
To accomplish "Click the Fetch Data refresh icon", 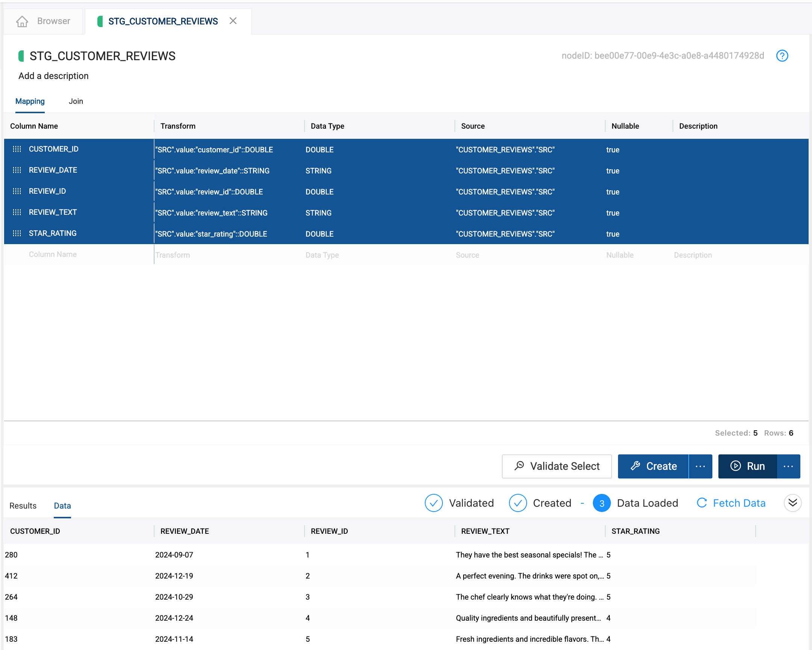I will (x=701, y=503).
